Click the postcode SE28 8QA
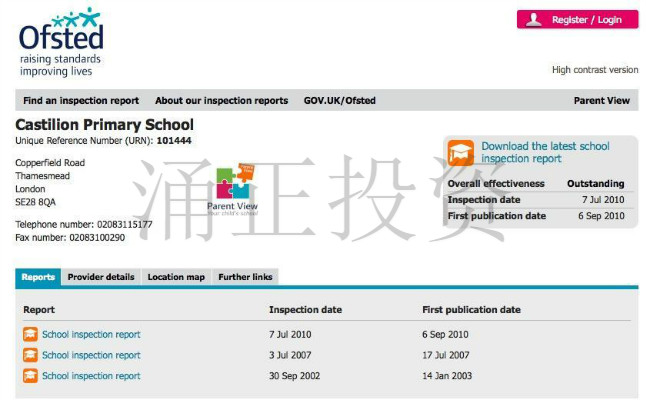647x400 pixels. [x=35, y=202]
